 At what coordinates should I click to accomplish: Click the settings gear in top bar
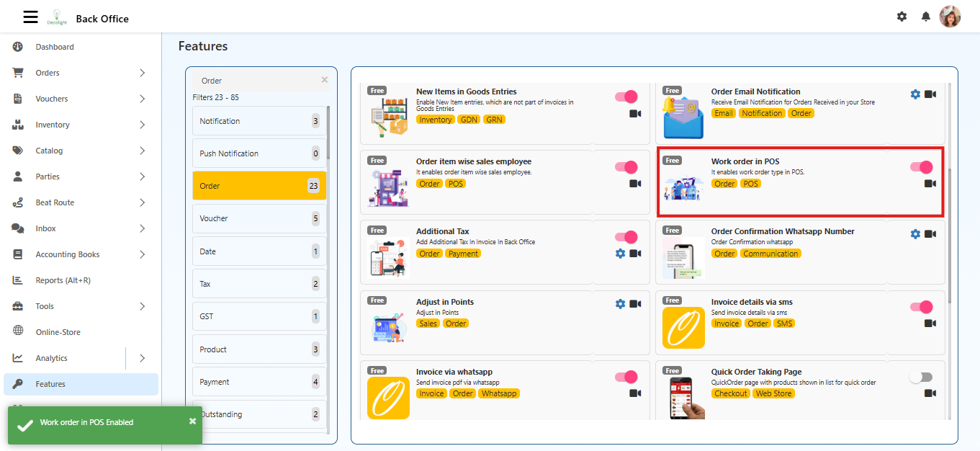902,17
